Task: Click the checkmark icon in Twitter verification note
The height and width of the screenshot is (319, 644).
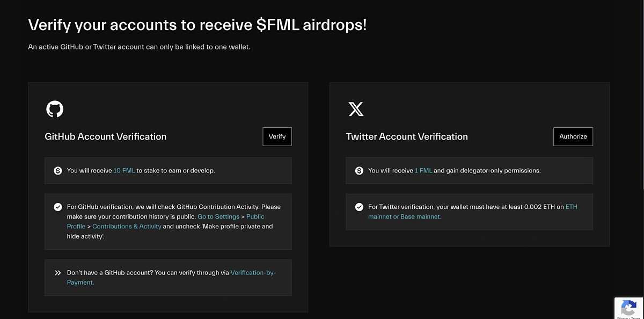Action: tap(359, 207)
